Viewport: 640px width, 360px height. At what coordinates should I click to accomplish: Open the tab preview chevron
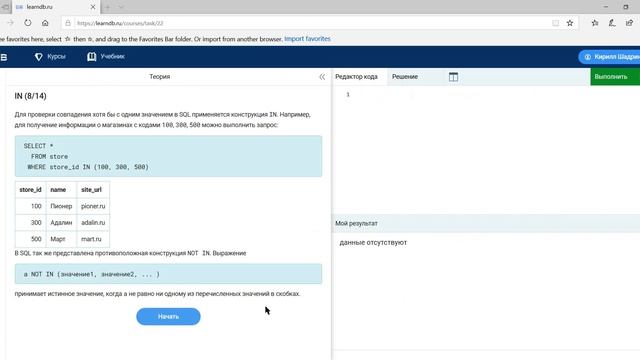[x=121, y=7]
